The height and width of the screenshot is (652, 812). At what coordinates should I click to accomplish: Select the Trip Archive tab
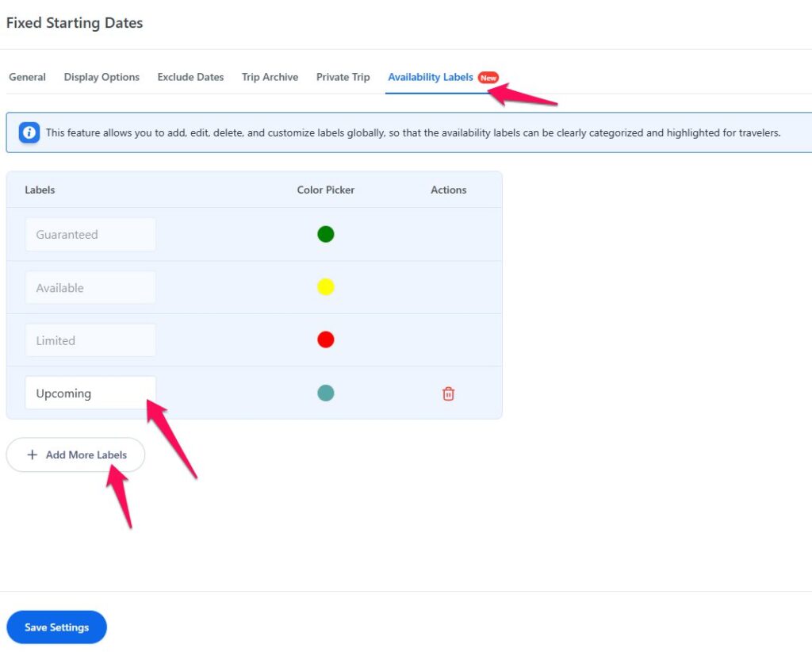coord(270,77)
